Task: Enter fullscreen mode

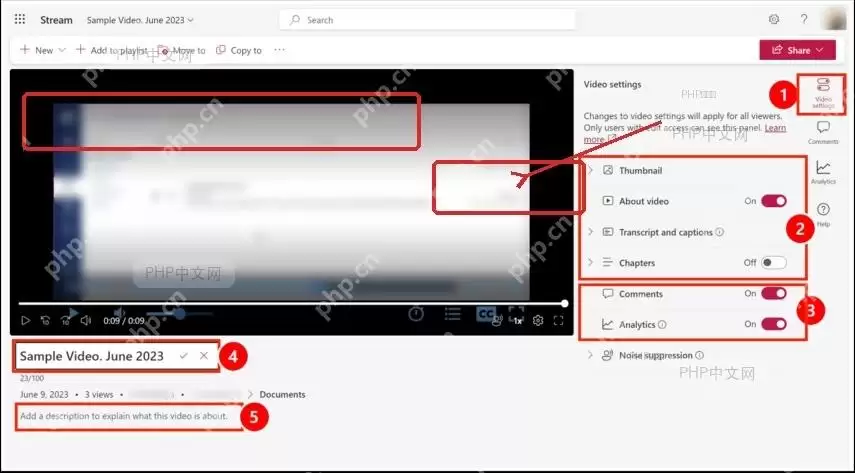Action: [558, 320]
